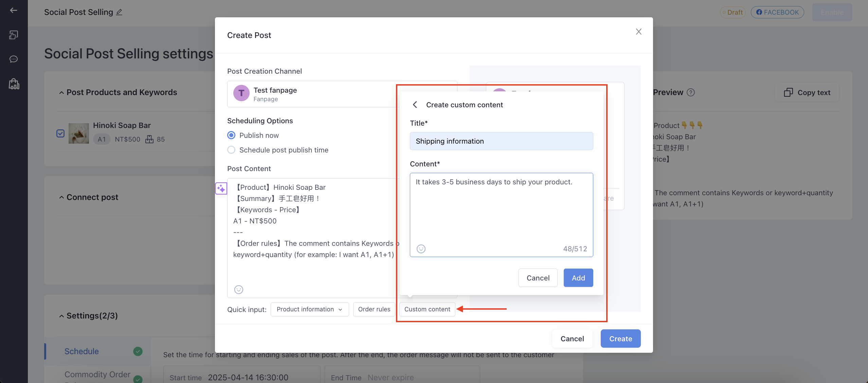Go back from Create custom content panel
868x383 pixels.
tap(415, 105)
